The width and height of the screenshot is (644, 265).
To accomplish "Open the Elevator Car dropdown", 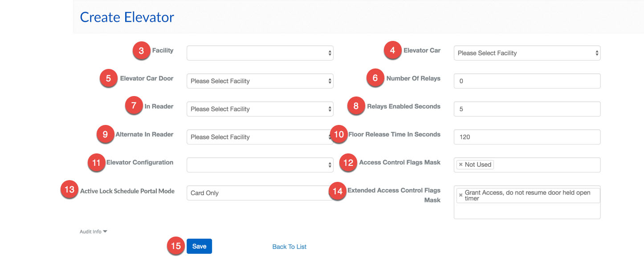I will coord(527,53).
